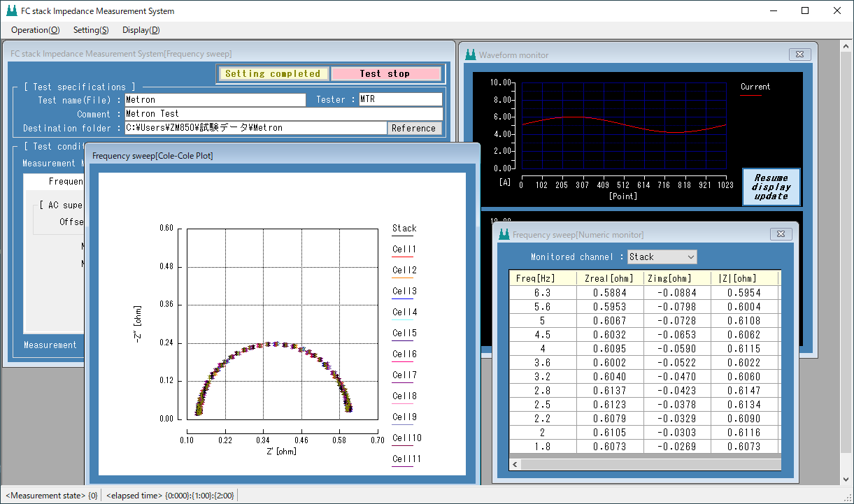This screenshot has height=504, width=854.
Task: Select the Stack legend entry in Cole-Cole plot
Action: (x=404, y=229)
